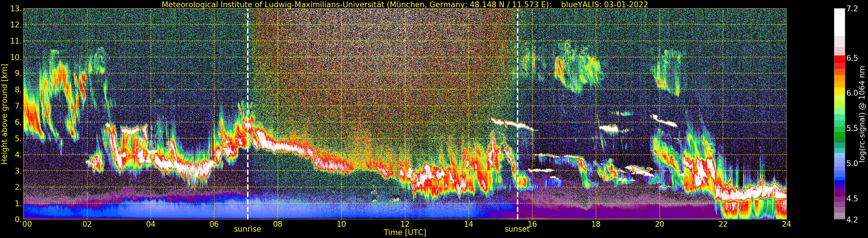Click the '6.' height tick label

pyautogui.click(x=19, y=122)
